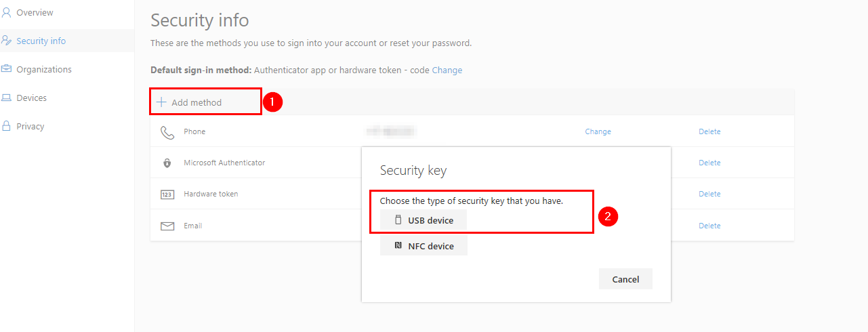Screen dimensions: 868x332
Task: Cancel the Security key dialog
Action: 625,279
